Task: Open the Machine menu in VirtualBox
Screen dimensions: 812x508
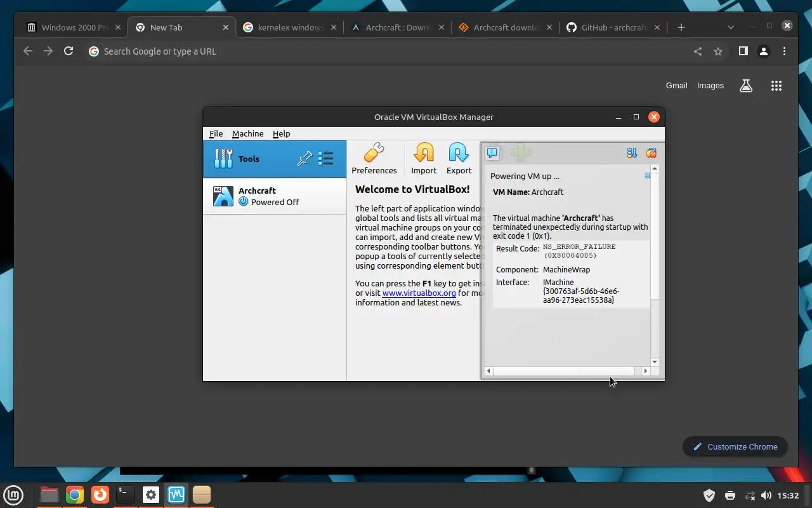Action: pos(247,133)
